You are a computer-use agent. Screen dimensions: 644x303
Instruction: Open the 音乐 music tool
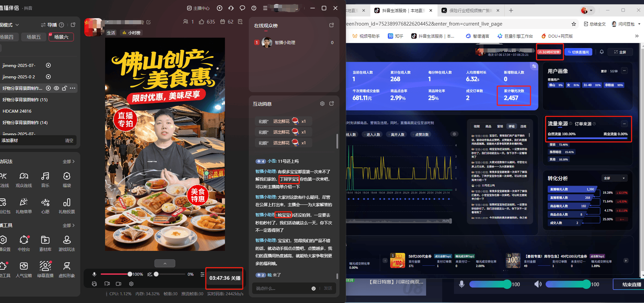tap(45, 179)
